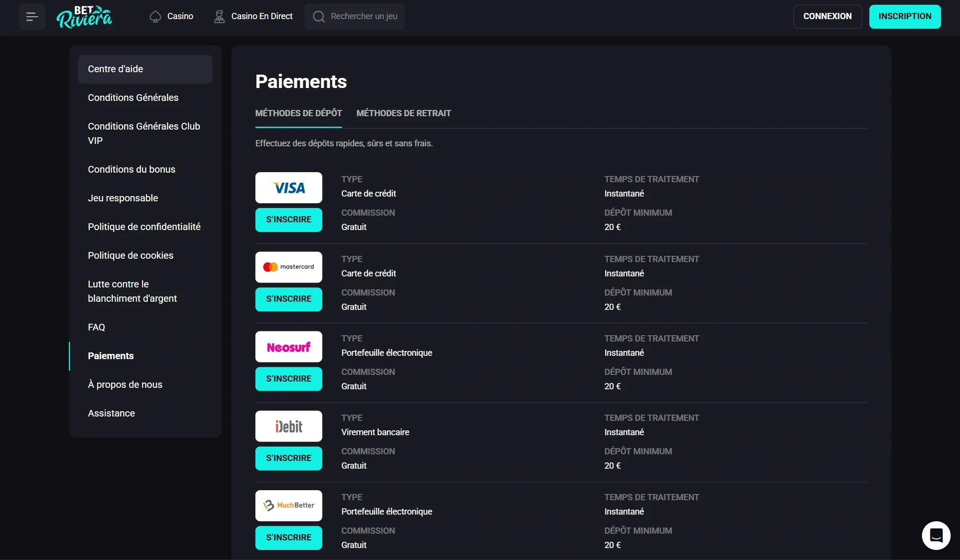The height and width of the screenshot is (560, 960).
Task: Go to Casino En Direct
Action: (x=253, y=16)
